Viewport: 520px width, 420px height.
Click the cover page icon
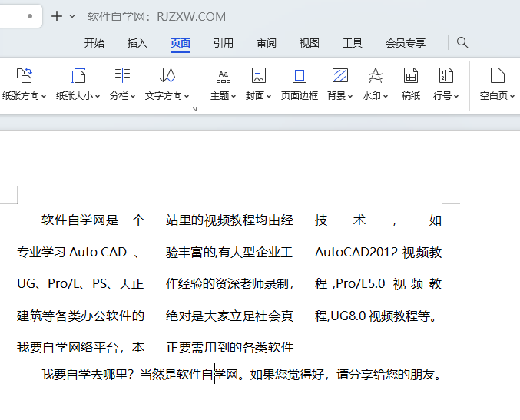(x=259, y=75)
